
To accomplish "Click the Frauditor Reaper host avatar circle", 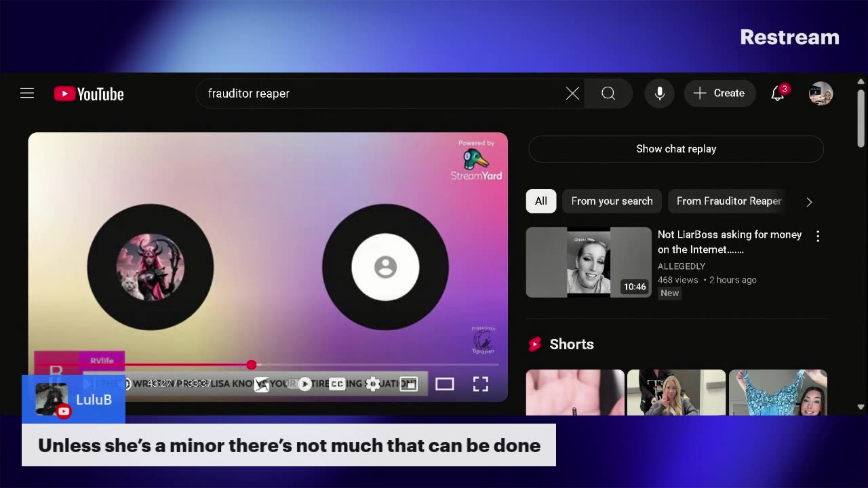I will pyautogui.click(x=151, y=267).
